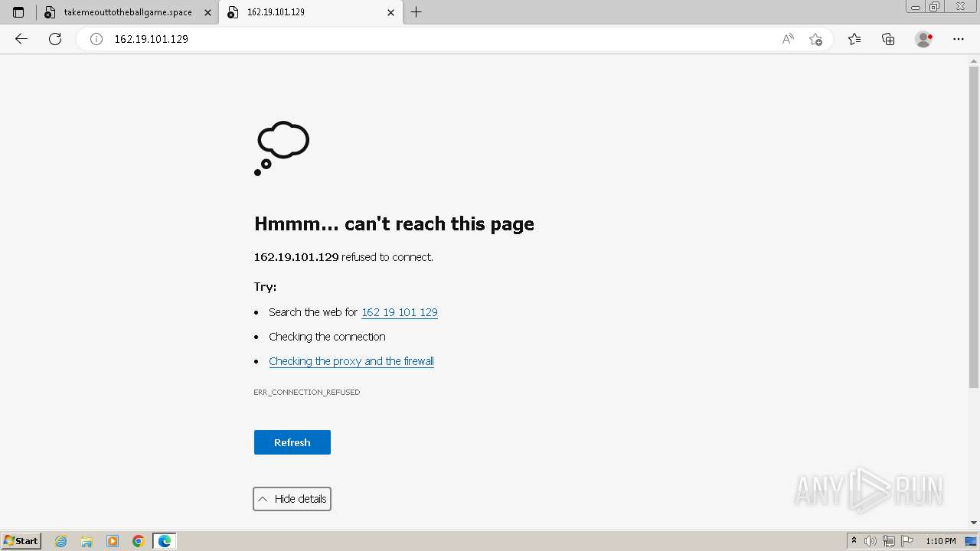This screenshot has height=551, width=980.
Task: Search the web for 162 19 101 129 link
Action: [400, 312]
